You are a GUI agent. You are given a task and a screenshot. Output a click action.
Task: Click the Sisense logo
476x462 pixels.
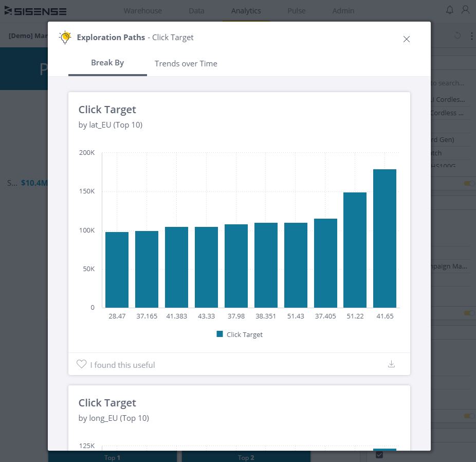pyautogui.click(x=35, y=11)
